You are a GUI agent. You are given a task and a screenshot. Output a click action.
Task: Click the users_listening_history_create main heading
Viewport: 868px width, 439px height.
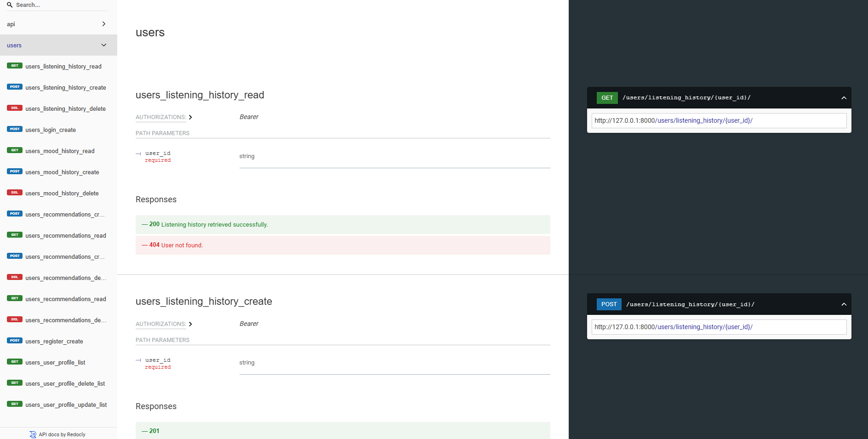[x=204, y=302]
